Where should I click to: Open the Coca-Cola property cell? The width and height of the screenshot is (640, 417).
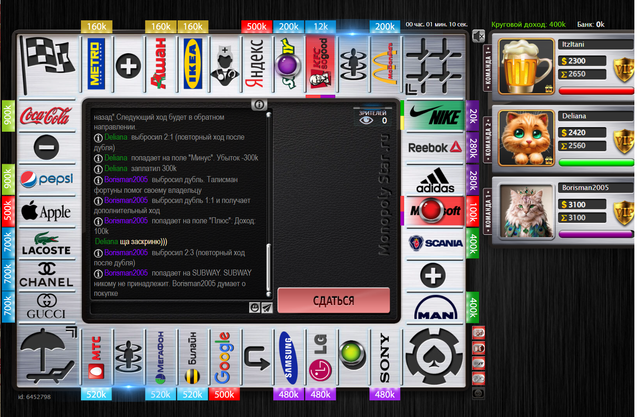point(47,116)
